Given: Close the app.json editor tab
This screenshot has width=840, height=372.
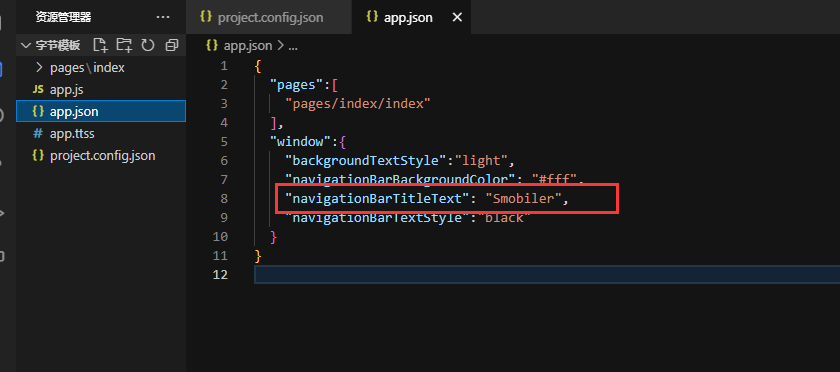Looking at the screenshot, I should pyautogui.click(x=457, y=17).
